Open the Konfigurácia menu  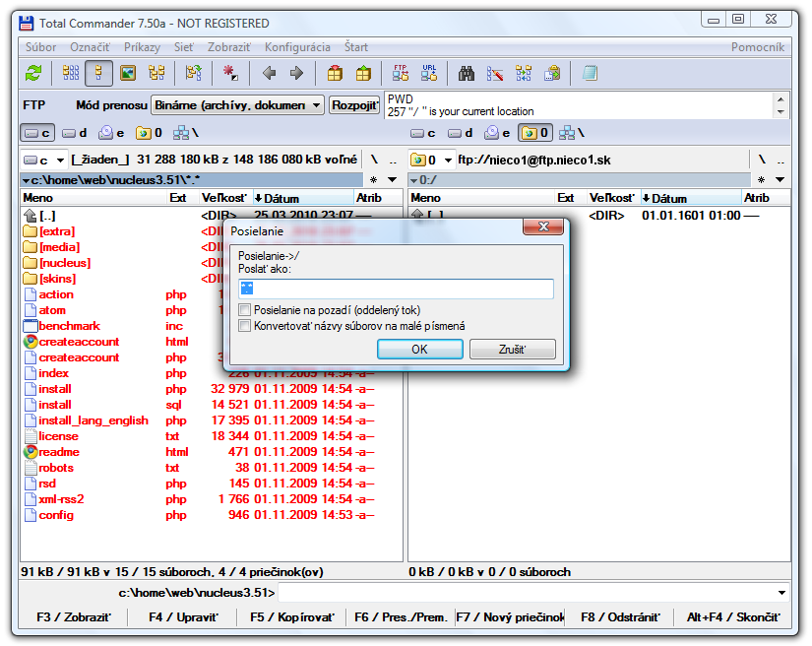click(x=297, y=47)
